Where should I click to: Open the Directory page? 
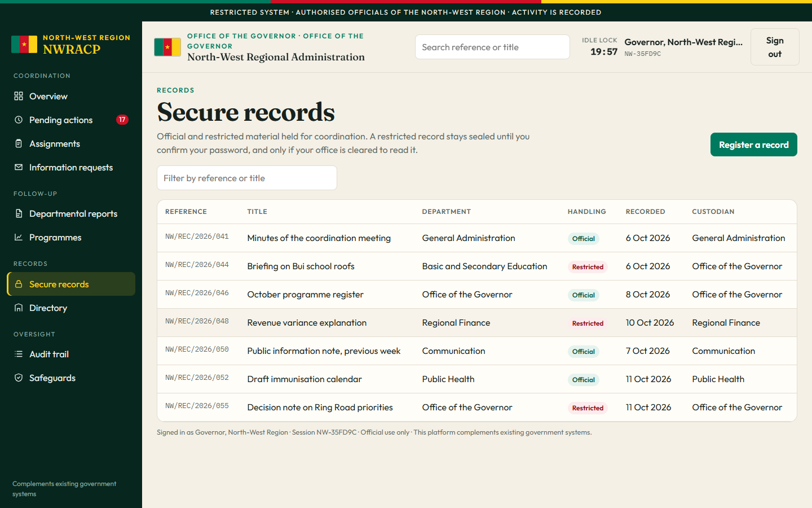pyautogui.click(x=71, y=308)
